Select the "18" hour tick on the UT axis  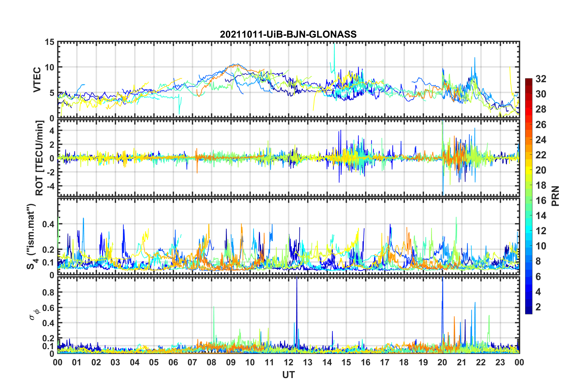pyautogui.click(x=404, y=362)
